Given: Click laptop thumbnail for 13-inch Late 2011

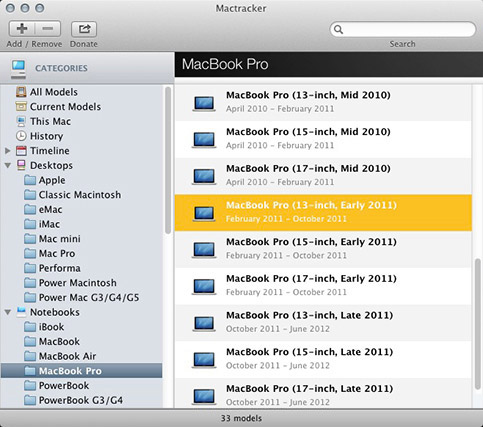Looking at the screenshot, I should point(204,323).
